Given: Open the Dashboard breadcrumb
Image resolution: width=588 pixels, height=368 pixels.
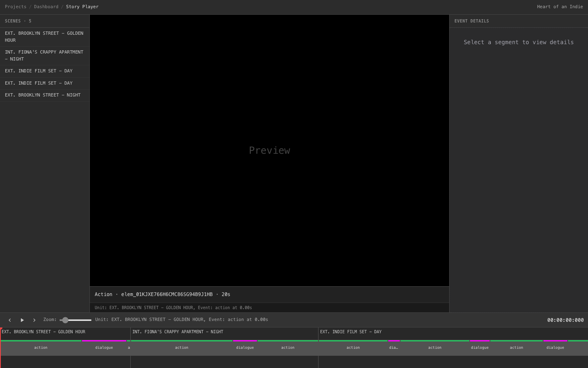Looking at the screenshot, I should (x=46, y=7).
